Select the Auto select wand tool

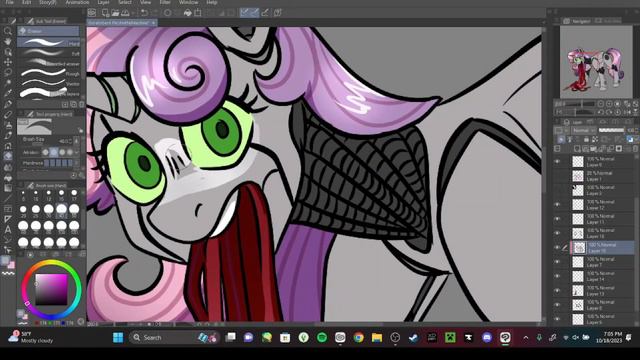tap(7, 83)
